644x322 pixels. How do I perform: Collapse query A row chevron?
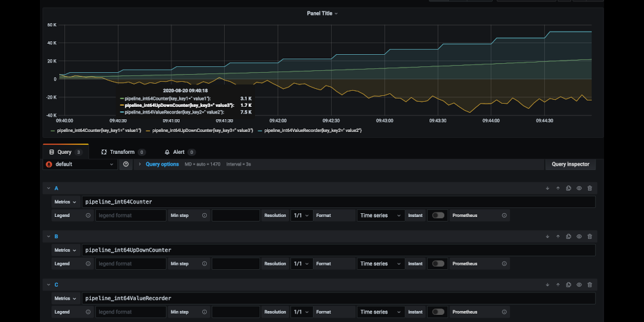pyautogui.click(x=48, y=188)
